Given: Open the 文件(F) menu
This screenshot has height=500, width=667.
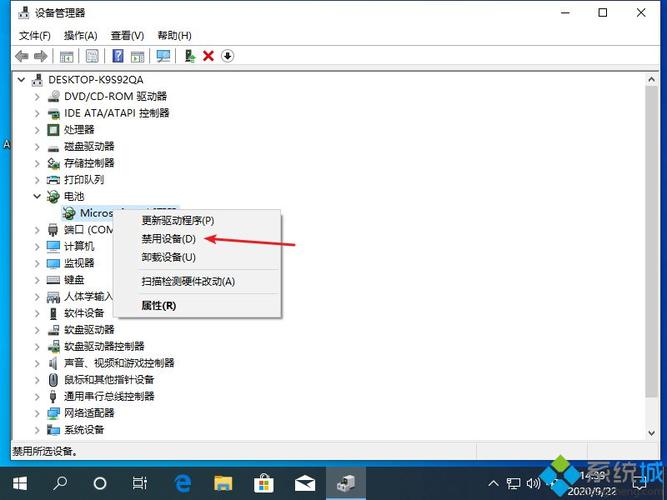Looking at the screenshot, I should 34,36.
